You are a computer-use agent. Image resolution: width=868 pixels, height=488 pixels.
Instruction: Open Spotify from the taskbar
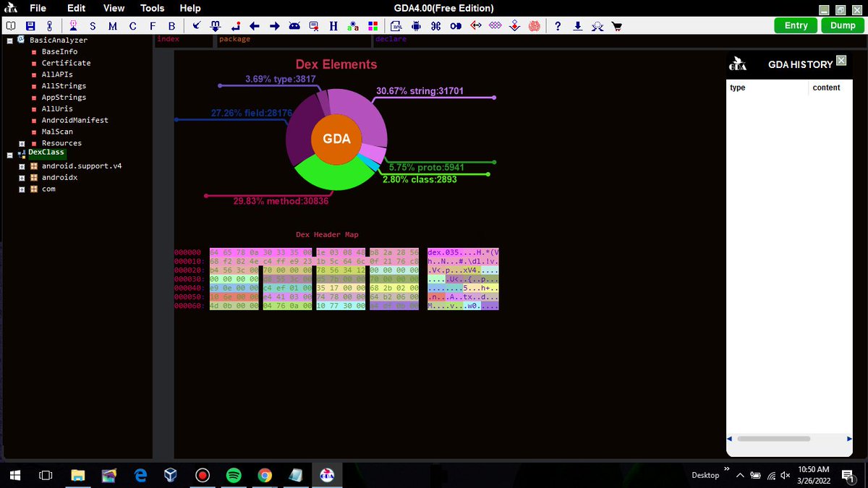(233, 475)
